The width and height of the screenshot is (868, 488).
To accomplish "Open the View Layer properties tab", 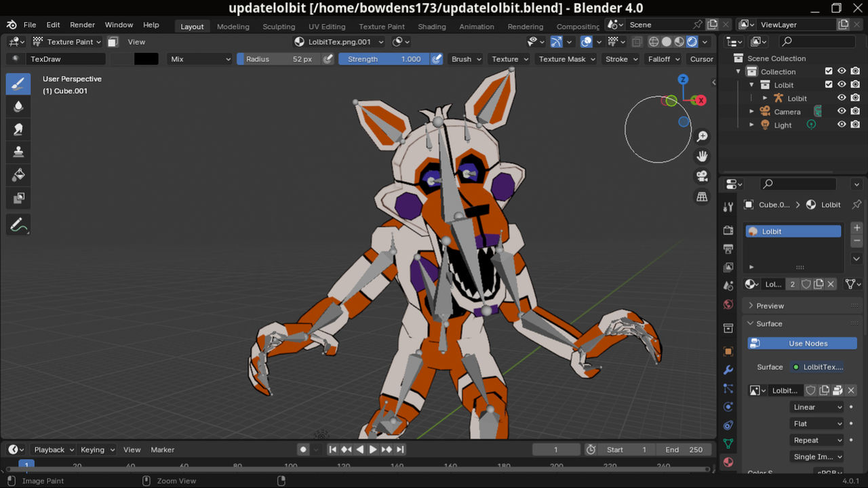I will pyautogui.click(x=728, y=267).
